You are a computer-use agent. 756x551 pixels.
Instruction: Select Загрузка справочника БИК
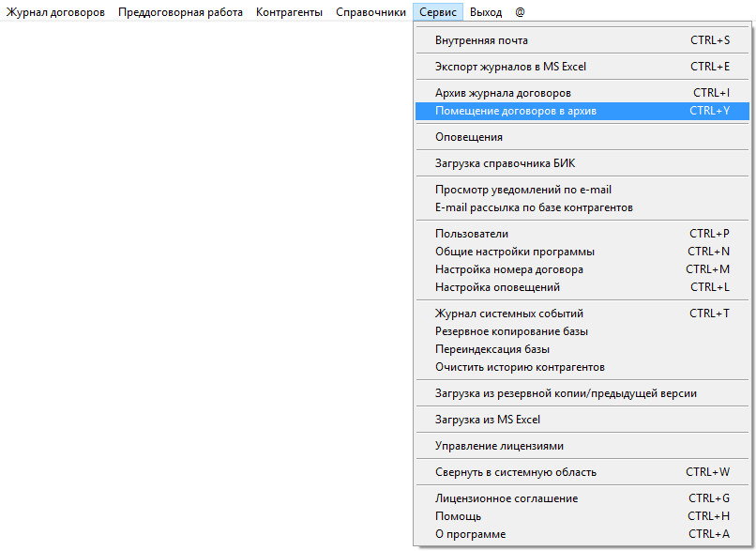tap(505, 163)
